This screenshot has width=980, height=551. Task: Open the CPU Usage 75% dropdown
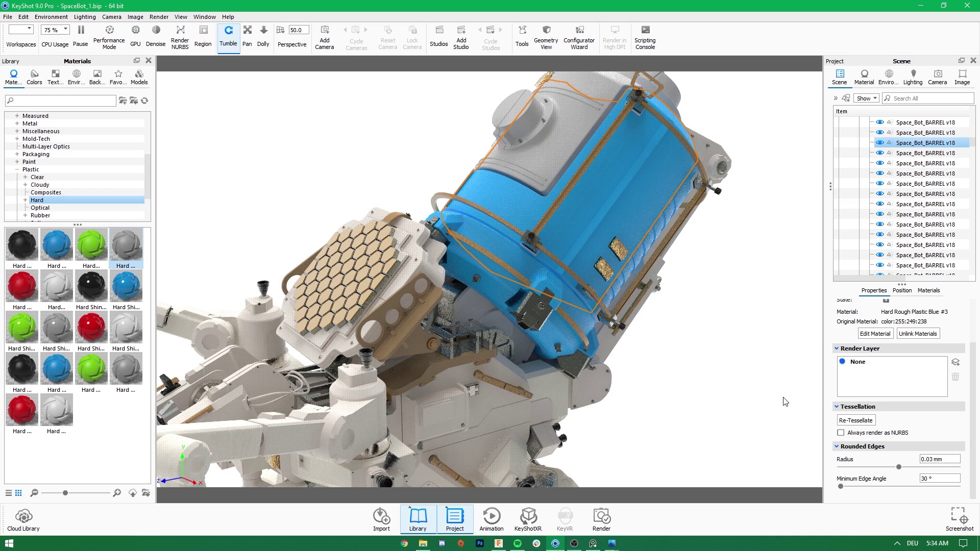point(55,30)
